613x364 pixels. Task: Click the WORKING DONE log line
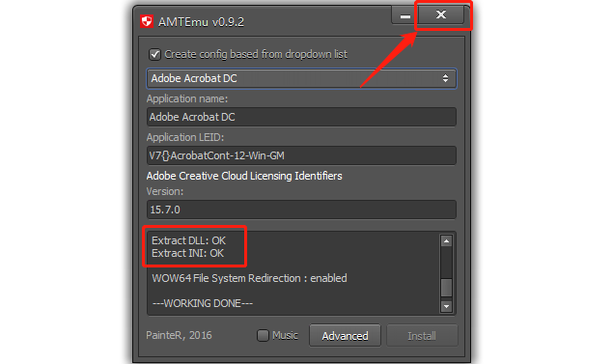pos(203,303)
